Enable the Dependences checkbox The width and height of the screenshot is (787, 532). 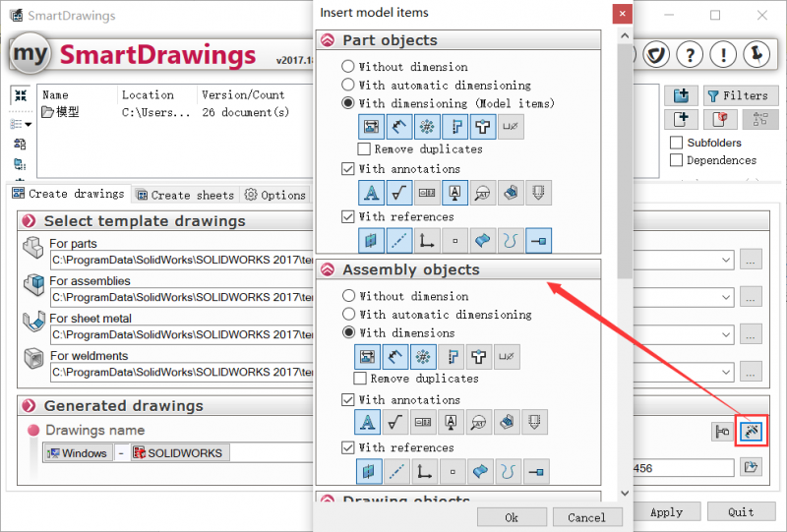click(x=676, y=160)
